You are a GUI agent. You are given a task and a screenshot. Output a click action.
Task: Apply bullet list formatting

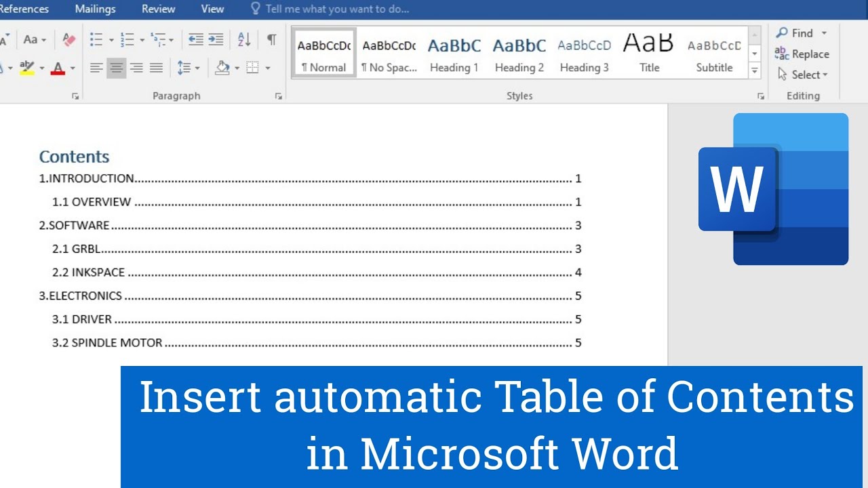[x=96, y=39]
